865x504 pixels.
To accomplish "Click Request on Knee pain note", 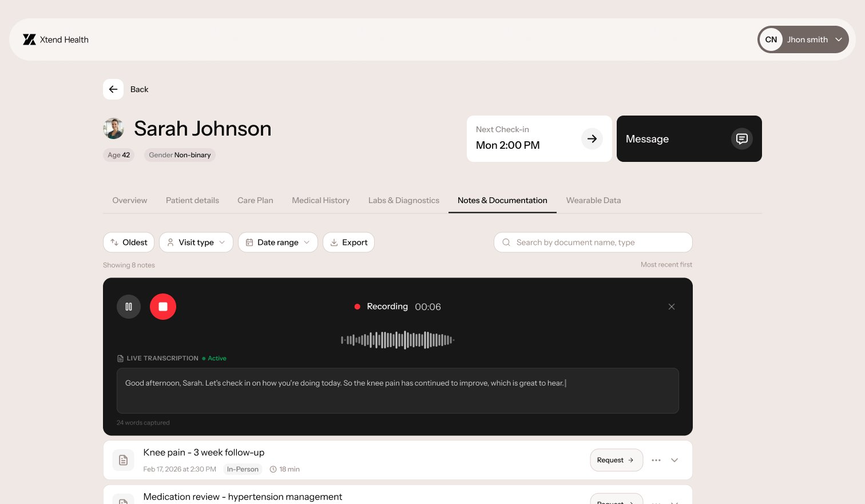I will [x=616, y=460].
